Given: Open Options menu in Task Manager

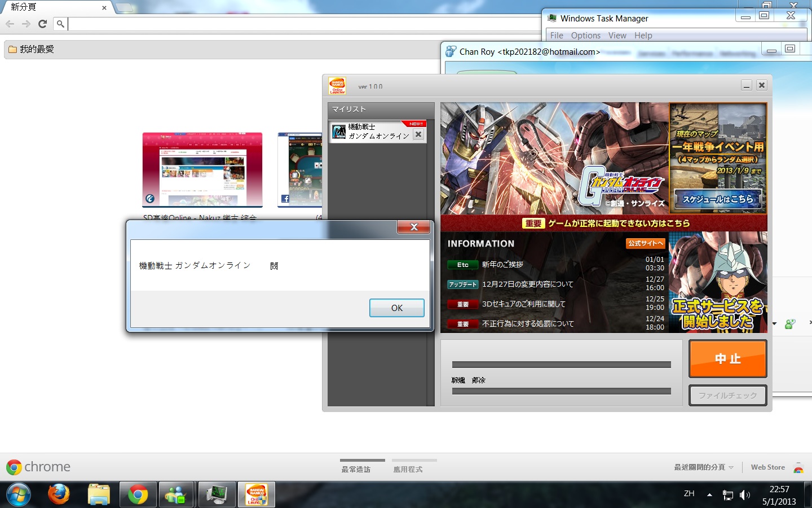Looking at the screenshot, I should pyautogui.click(x=585, y=35).
